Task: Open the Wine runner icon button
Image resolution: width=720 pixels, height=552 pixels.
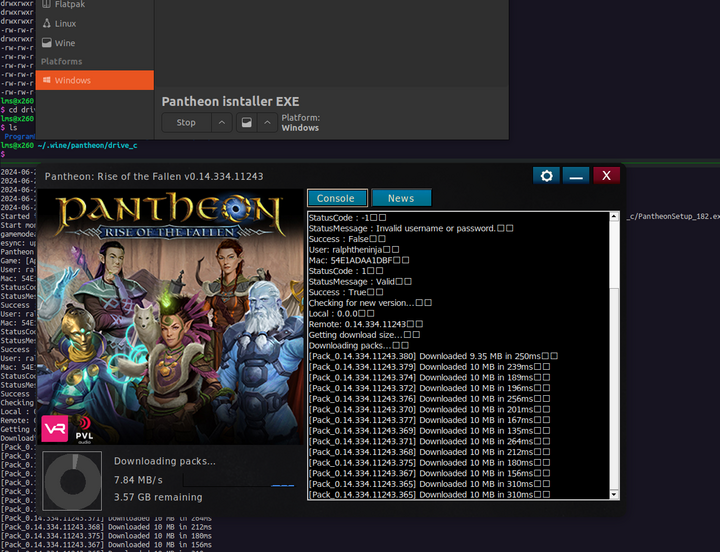Action: 247,123
